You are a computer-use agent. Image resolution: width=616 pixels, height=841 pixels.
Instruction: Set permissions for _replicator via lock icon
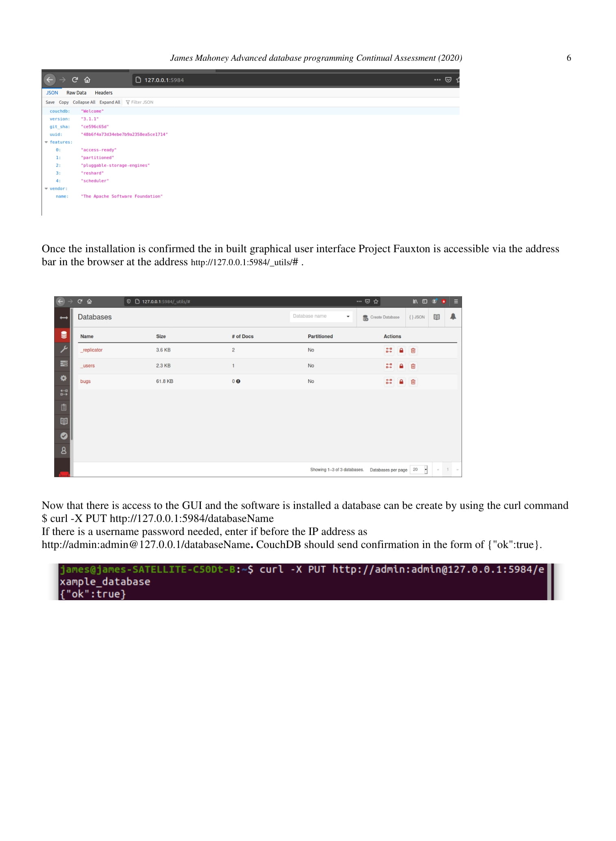click(x=401, y=350)
